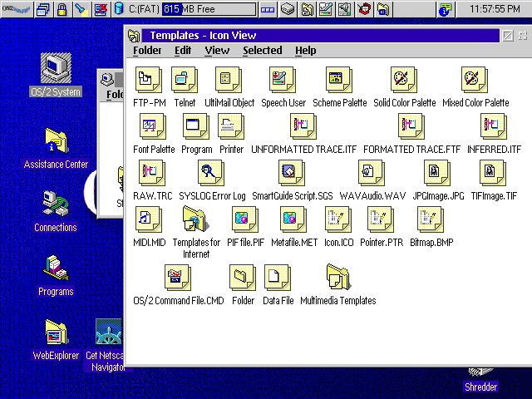Open the drive object in WarpCenter tray
532x399 pixels.
coord(288,9)
